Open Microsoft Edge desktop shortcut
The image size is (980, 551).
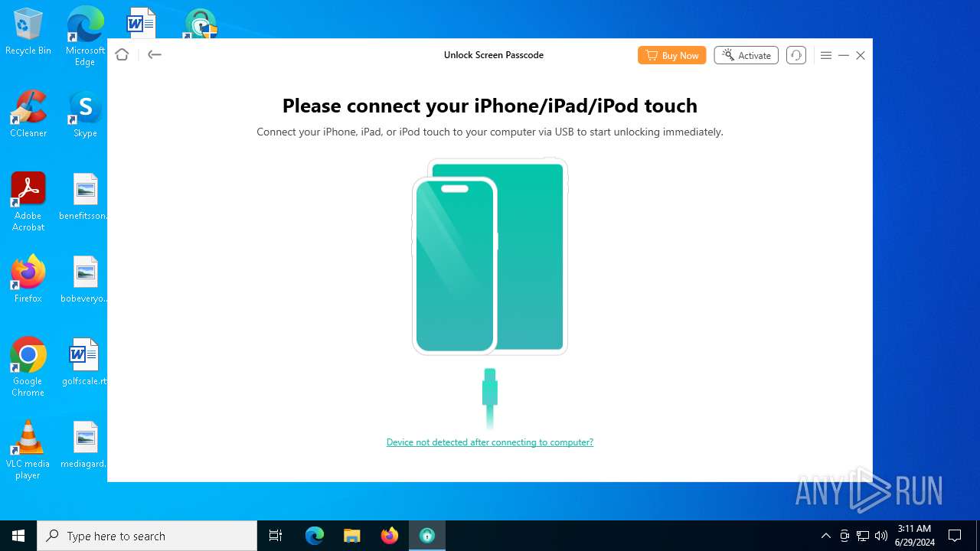pyautogui.click(x=85, y=36)
